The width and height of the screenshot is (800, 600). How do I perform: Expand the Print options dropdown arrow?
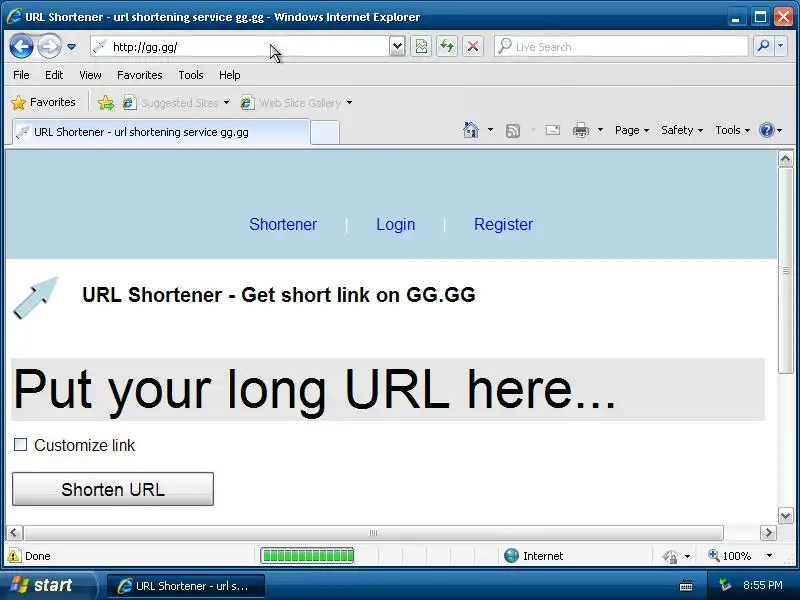[x=601, y=130]
